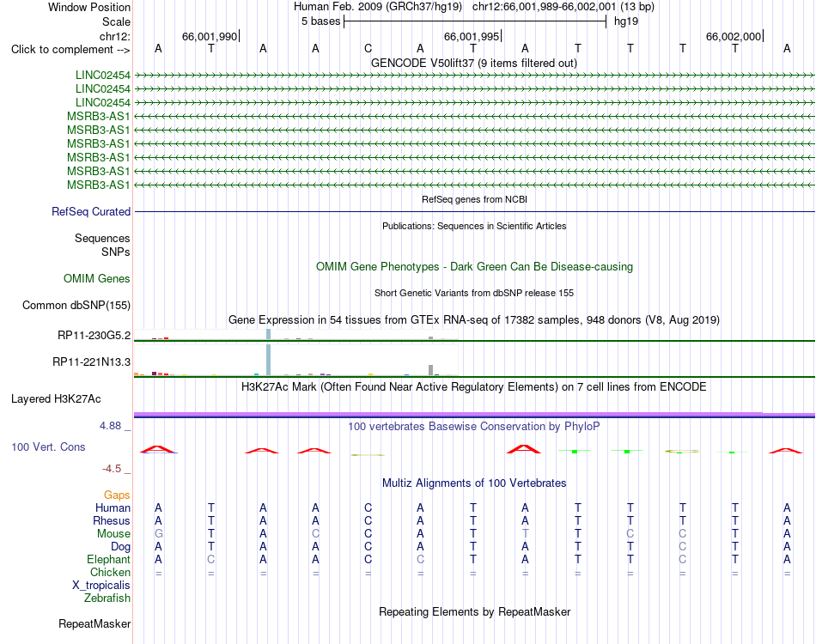Open '100 vertebrates Basewise Conservation by PhyloP' title
The height and width of the screenshot is (644, 816).
473,427
